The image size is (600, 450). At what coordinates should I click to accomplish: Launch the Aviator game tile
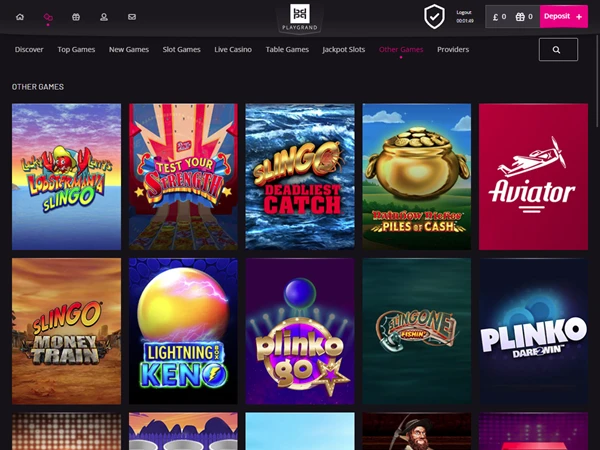pyautogui.click(x=533, y=177)
